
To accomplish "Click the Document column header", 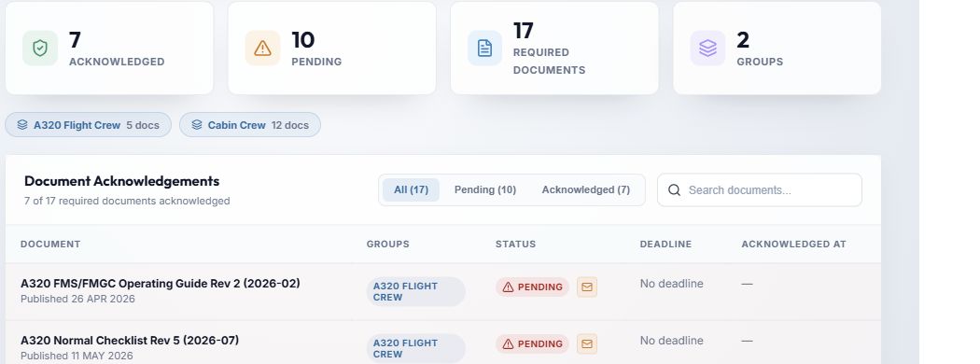I will click(x=50, y=244).
